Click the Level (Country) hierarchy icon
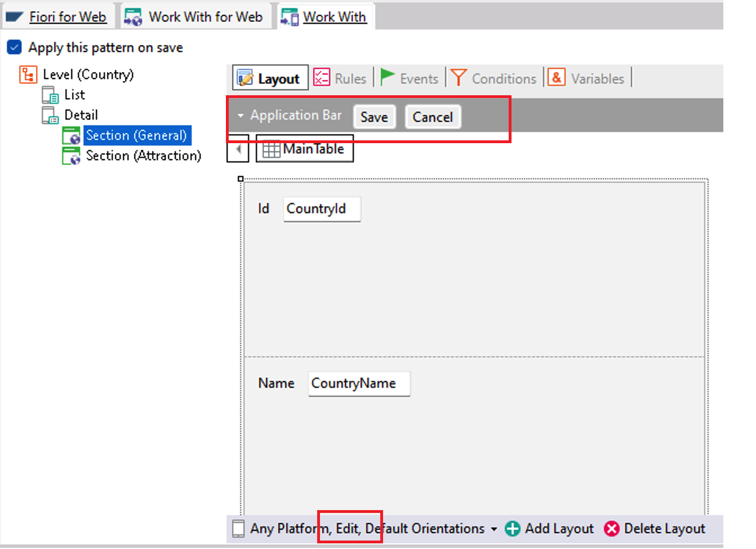Screen dimensions: 756x549 pyautogui.click(x=28, y=74)
